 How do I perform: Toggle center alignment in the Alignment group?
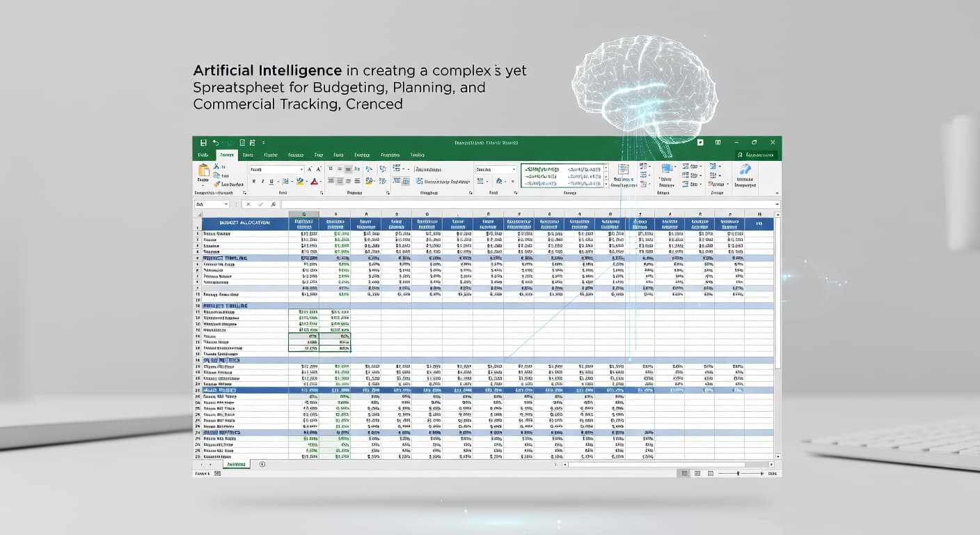click(x=340, y=182)
